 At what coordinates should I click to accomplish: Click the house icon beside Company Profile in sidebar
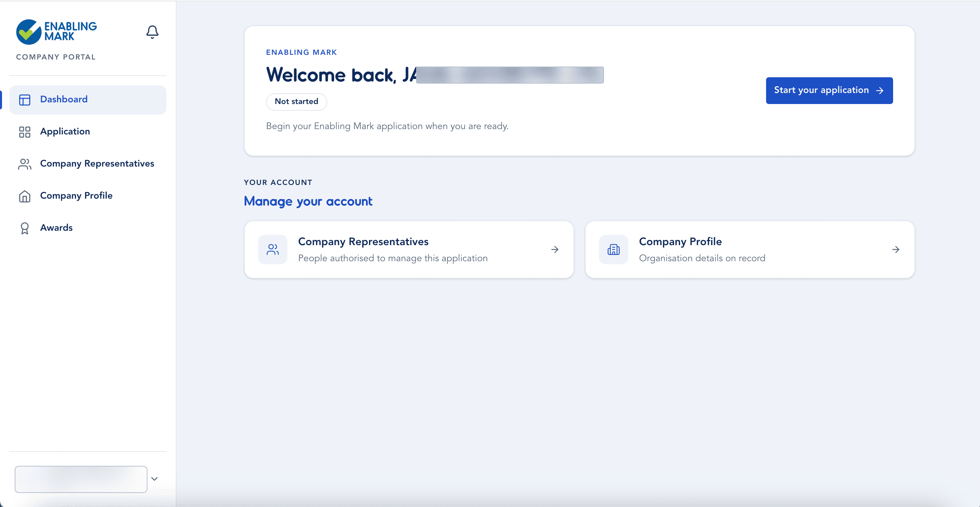pos(25,196)
